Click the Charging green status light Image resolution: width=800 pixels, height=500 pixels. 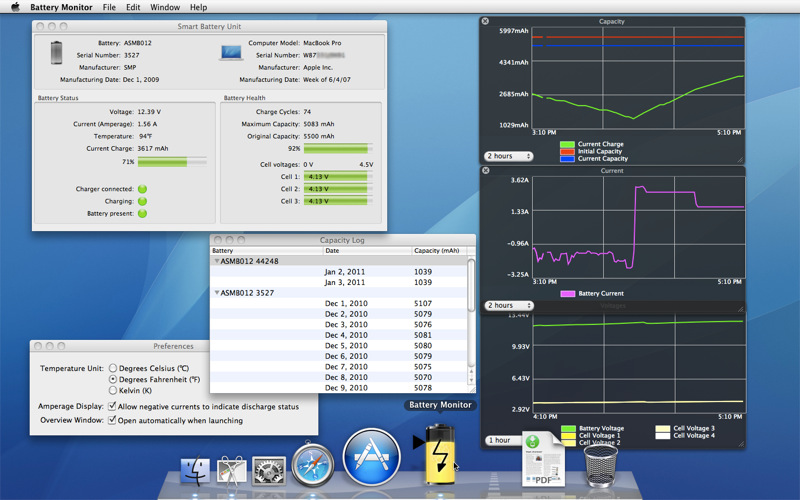tap(142, 201)
